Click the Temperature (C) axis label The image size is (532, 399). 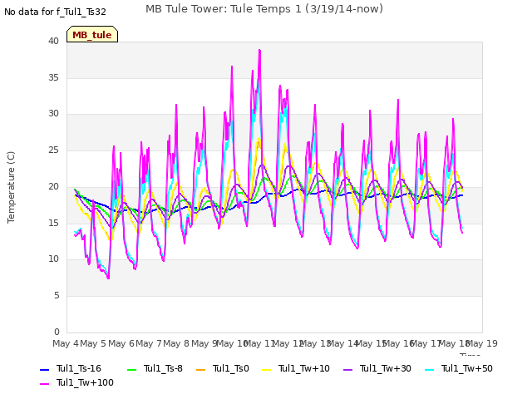click(11, 187)
